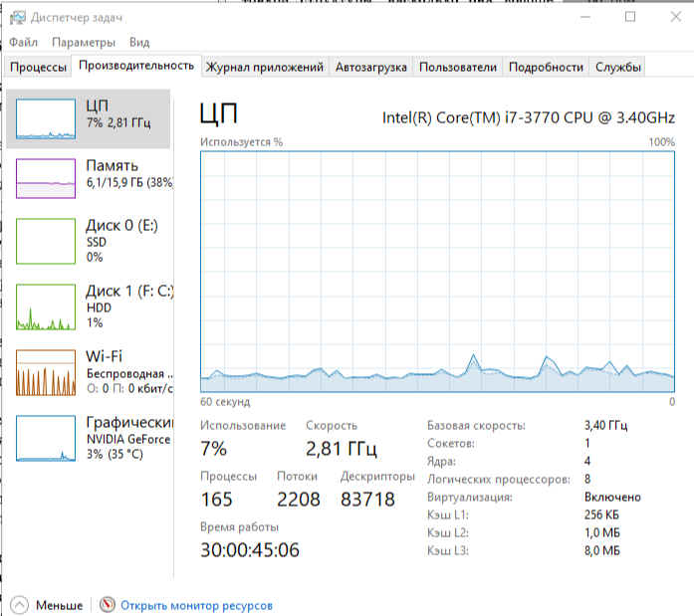Open the Файл menu
The height and width of the screenshot is (616, 694).
tap(24, 42)
